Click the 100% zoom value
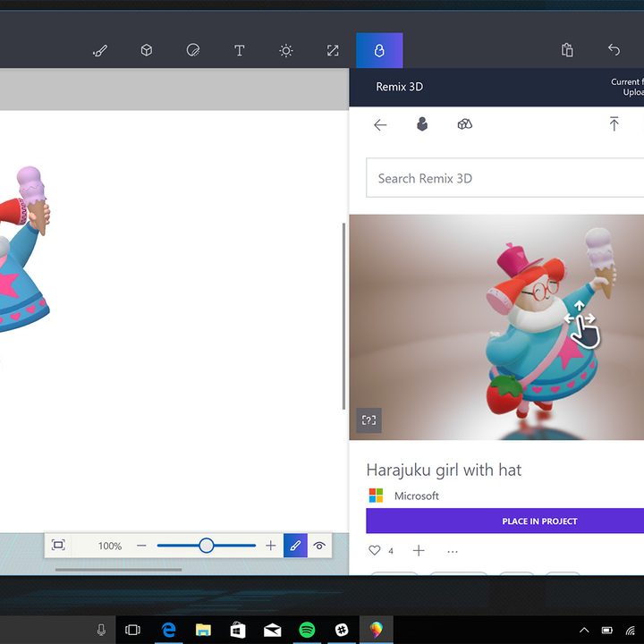644x644 pixels. point(110,546)
